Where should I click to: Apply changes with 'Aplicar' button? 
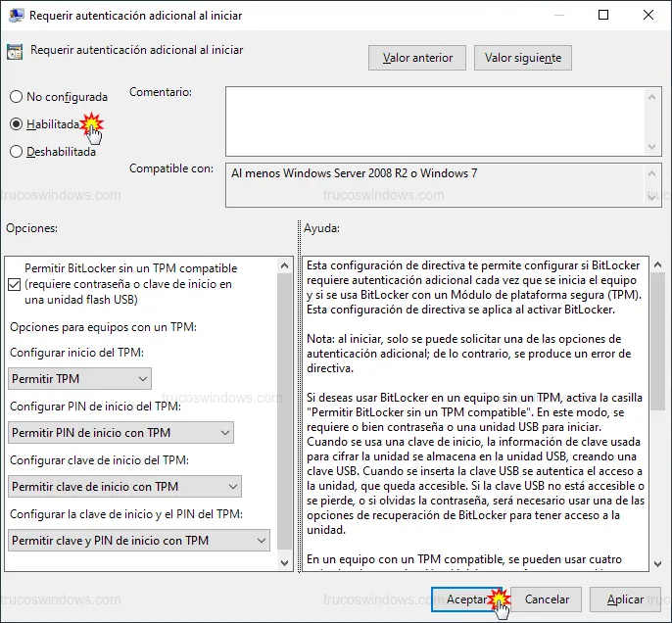(625, 599)
